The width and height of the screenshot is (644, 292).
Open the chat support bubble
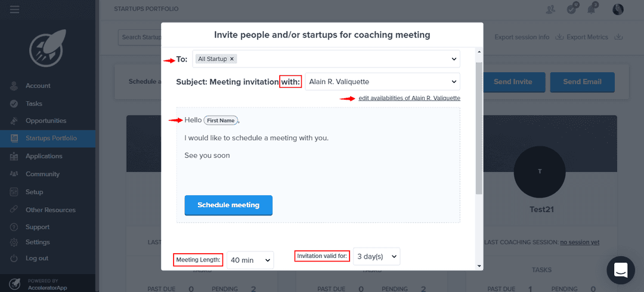pos(621,270)
